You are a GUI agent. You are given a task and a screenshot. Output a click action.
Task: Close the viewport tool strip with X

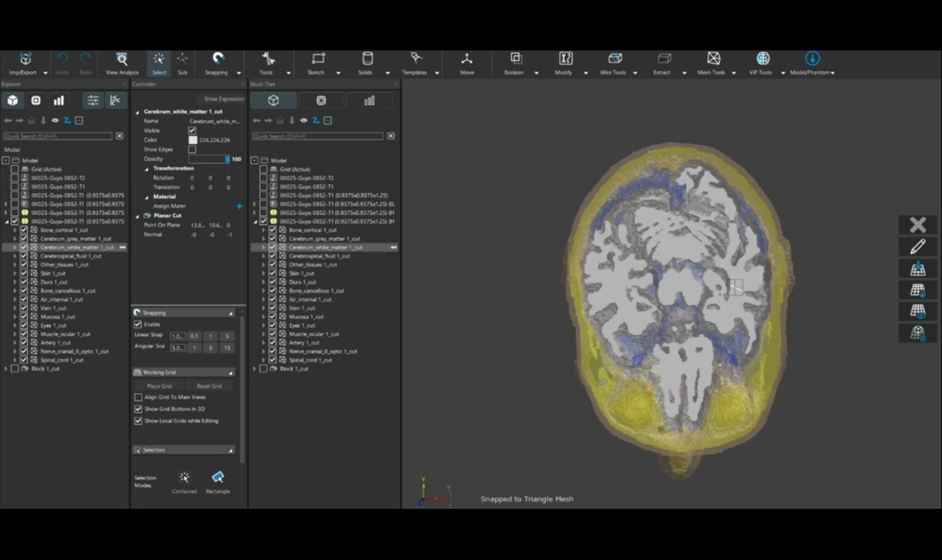coord(918,225)
